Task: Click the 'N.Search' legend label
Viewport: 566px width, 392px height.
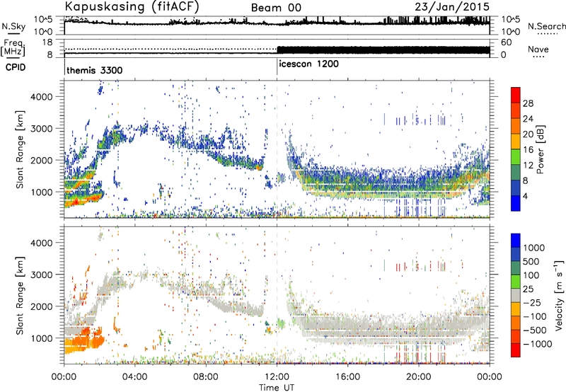Action: click(546, 26)
